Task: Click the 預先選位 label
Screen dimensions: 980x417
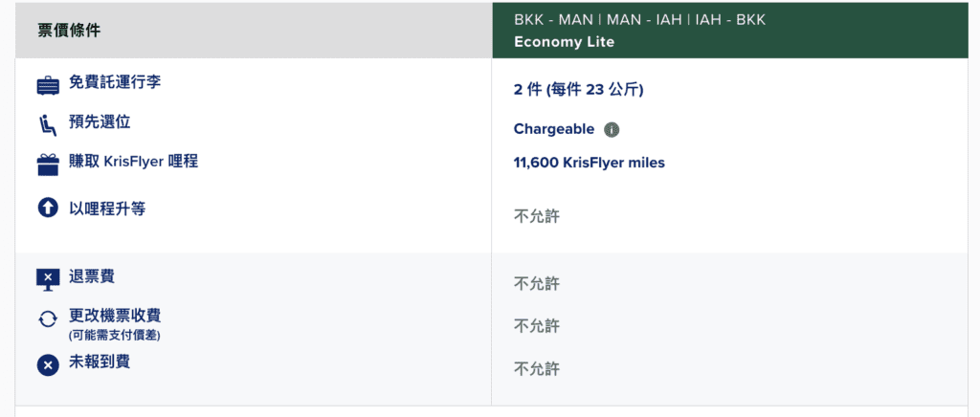Action: coord(100,122)
